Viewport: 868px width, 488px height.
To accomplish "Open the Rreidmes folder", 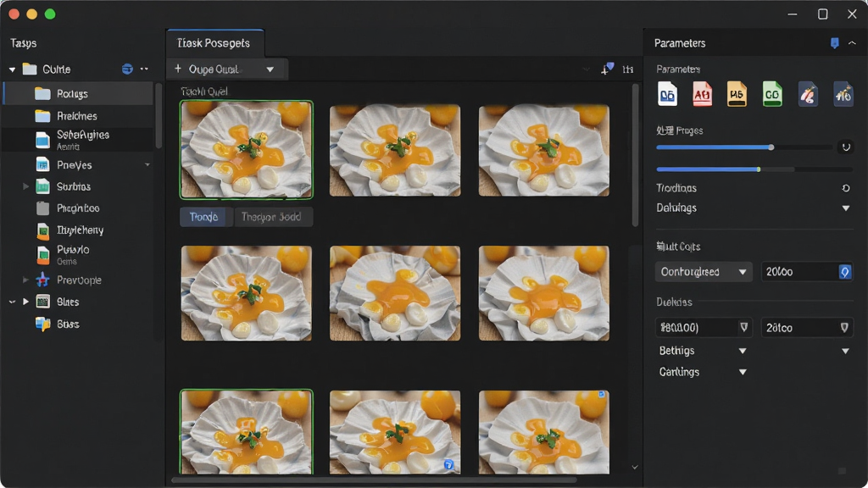I will pos(78,115).
